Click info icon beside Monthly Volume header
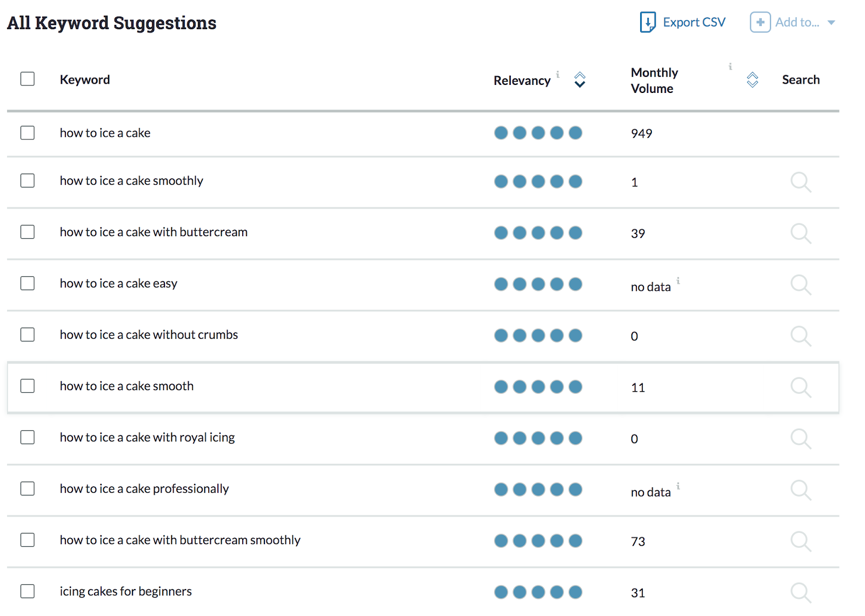The image size is (865, 616). (x=730, y=66)
